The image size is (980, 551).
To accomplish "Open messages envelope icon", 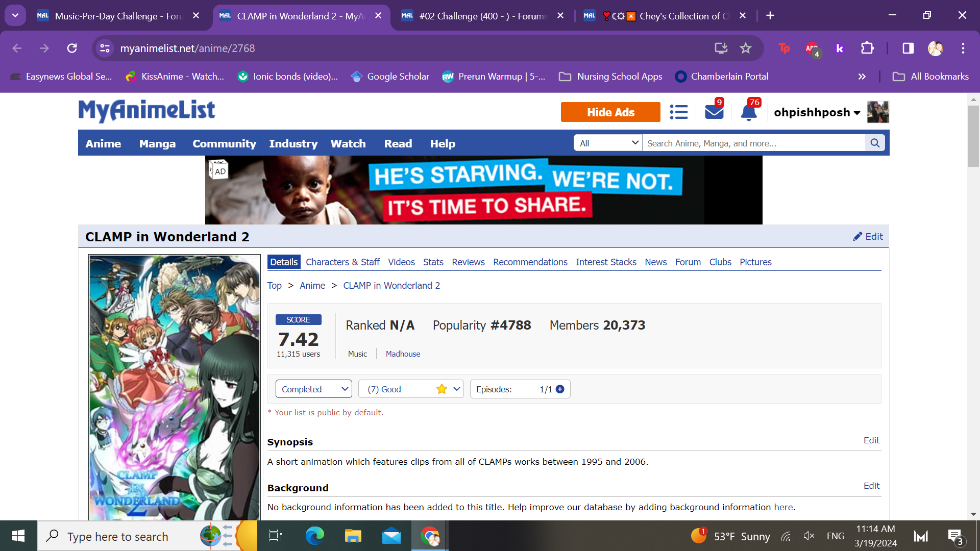I will coord(714,112).
